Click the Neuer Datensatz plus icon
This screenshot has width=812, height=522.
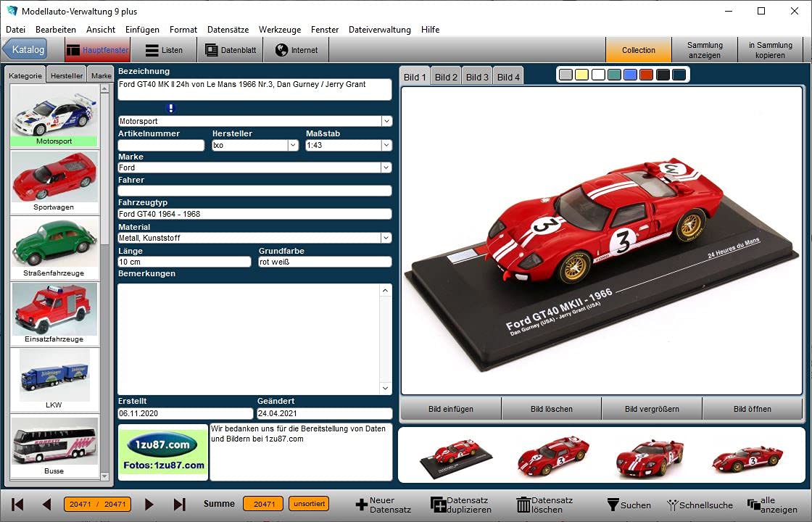click(x=362, y=505)
